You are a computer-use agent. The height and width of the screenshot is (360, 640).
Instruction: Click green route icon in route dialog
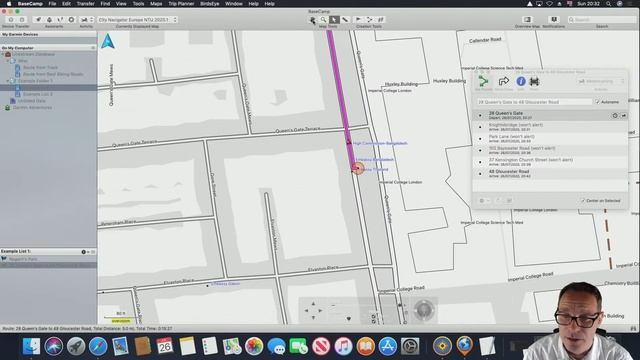coord(483,81)
